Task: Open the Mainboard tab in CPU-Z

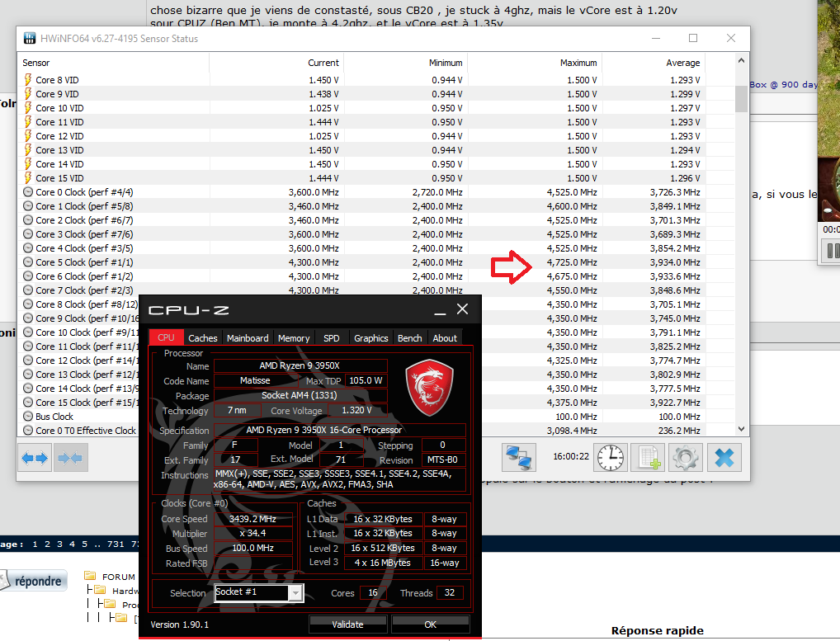Action: (248, 338)
